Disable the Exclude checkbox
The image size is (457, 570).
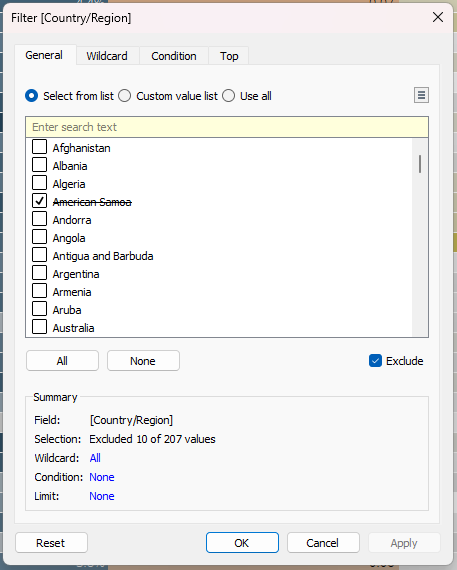(375, 361)
